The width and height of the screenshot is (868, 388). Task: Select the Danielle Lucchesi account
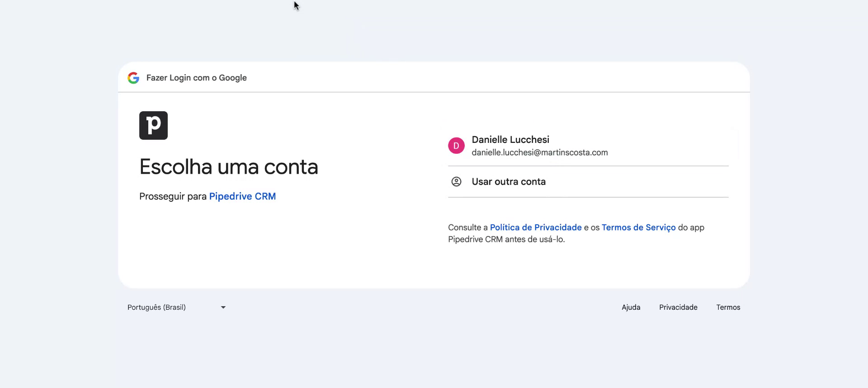click(588, 146)
